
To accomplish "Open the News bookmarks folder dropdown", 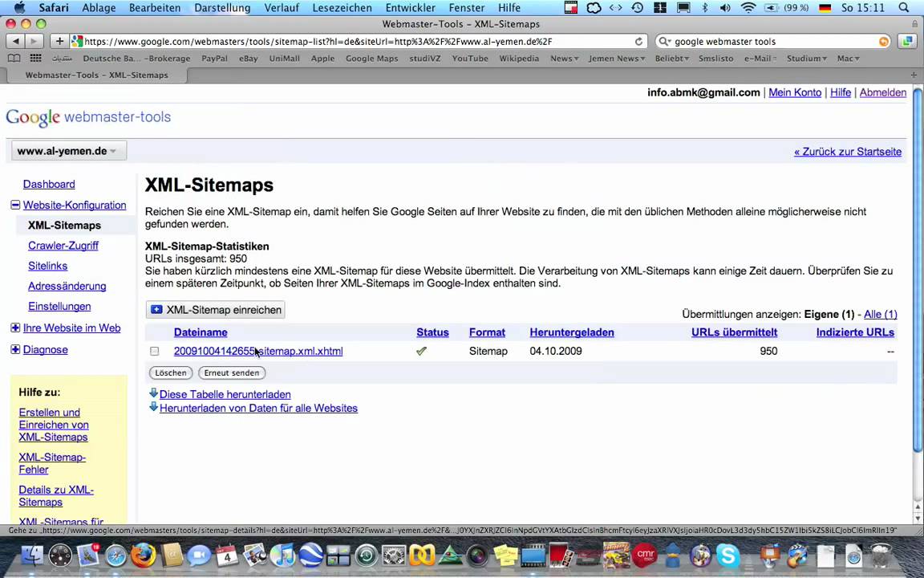I will coord(564,59).
